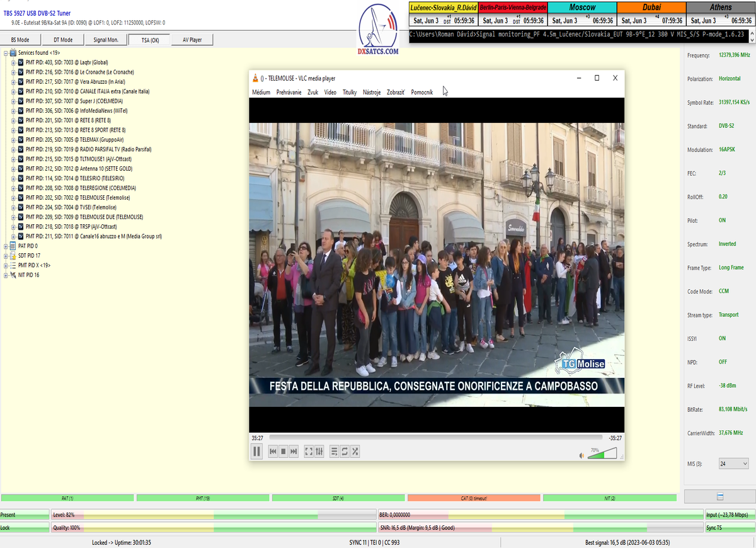Skip to previous media in VLC

tap(273, 451)
